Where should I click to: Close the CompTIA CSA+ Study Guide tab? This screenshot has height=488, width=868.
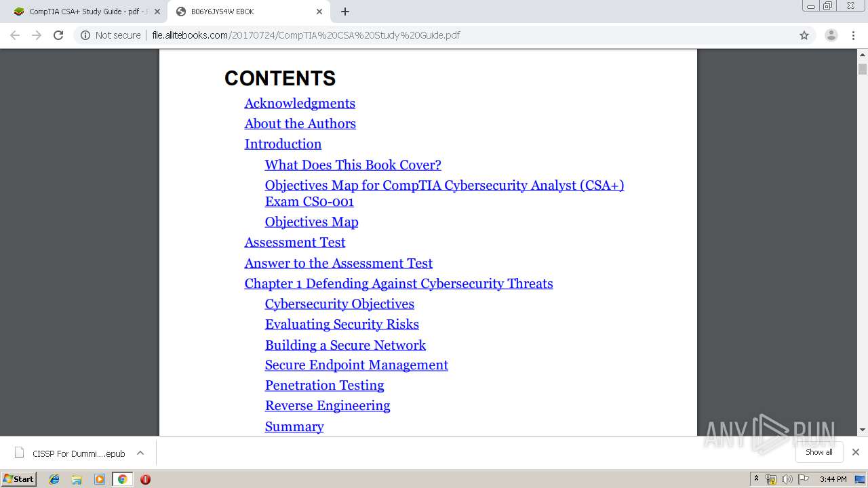(157, 12)
